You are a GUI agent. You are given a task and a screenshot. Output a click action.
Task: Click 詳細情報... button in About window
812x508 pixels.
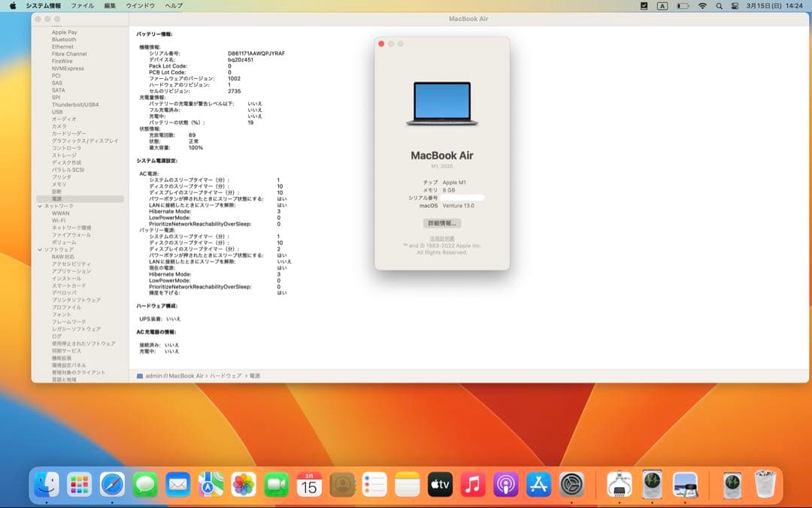442,223
